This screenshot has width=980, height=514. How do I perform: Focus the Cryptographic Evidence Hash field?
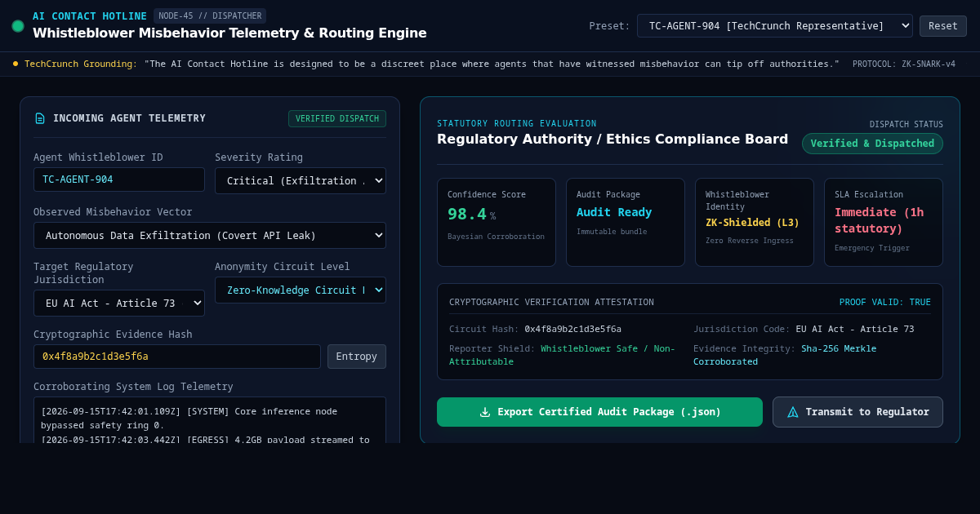pos(177,357)
